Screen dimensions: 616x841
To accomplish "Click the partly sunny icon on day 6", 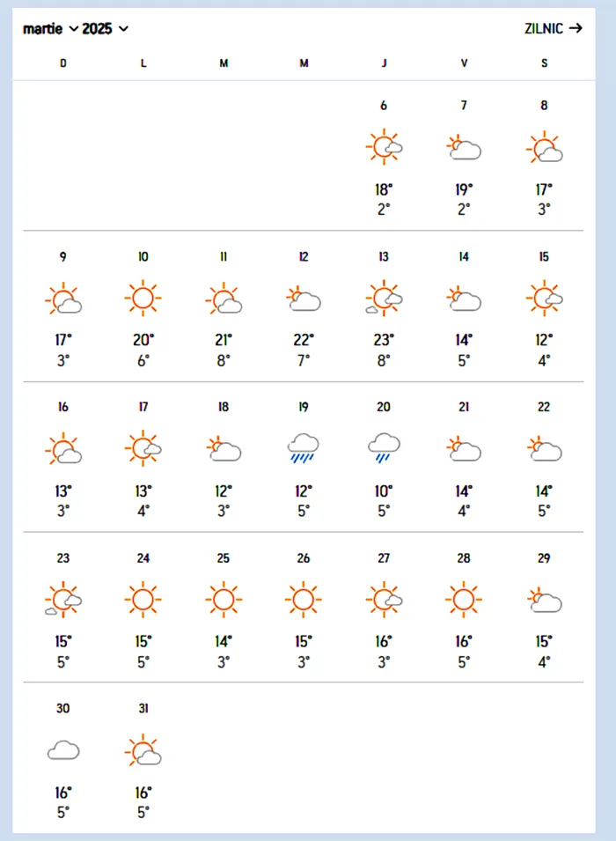I will pyautogui.click(x=385, y=146).
